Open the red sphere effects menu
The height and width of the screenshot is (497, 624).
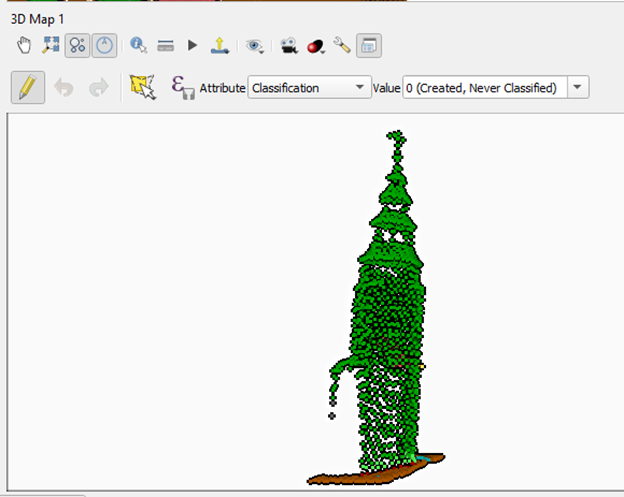316,46
